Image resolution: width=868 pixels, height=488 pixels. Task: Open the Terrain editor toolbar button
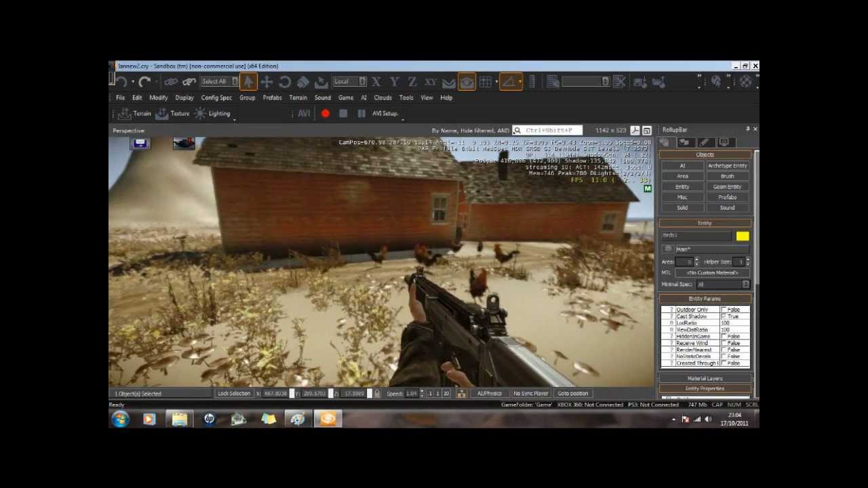pyautogui.click(x=134, y=114)
